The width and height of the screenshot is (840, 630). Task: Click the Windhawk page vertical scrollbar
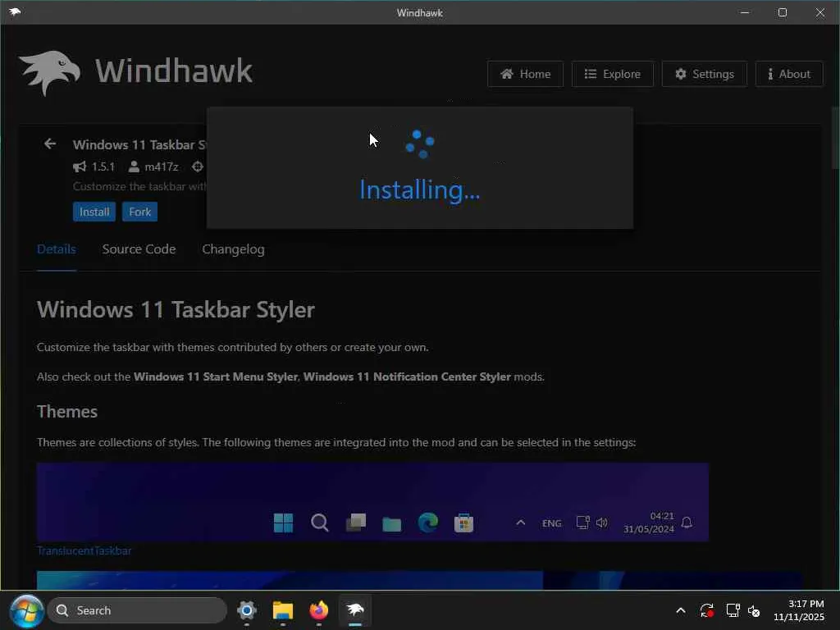(836, 138)
